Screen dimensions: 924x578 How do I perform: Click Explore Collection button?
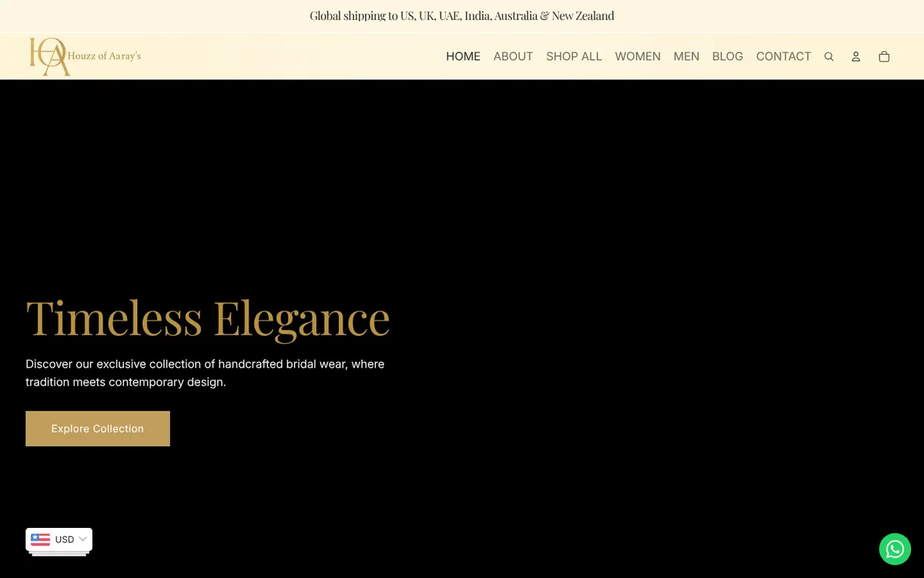(x=98, y=428)
